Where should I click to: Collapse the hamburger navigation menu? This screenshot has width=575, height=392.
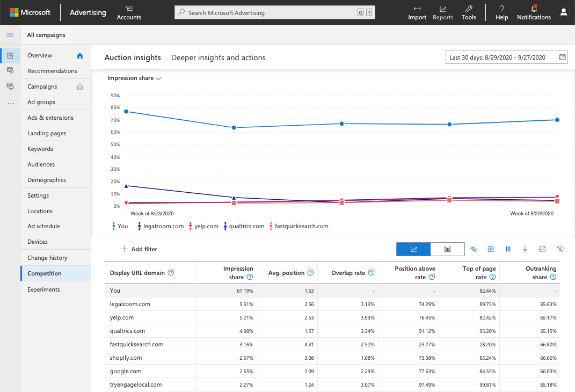coord(10,35)
